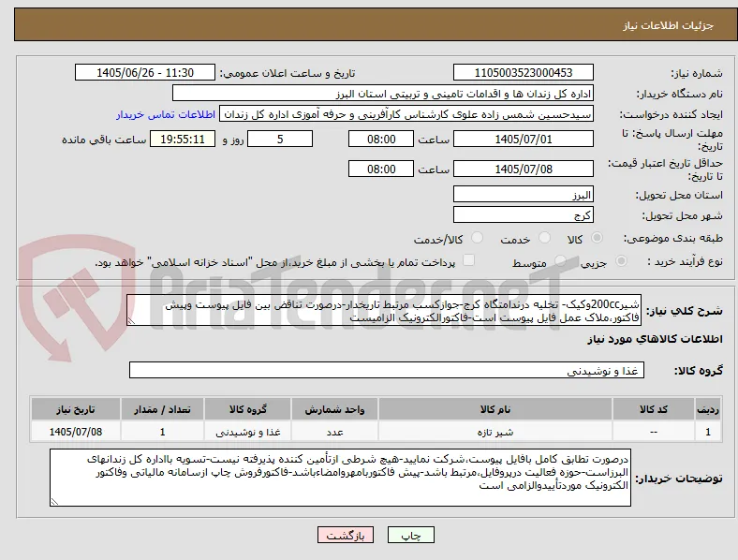Open the اطلاعات تماس خریدار link
The height and width of the screenshot is (560, 738).
click(x=166, y=114)
